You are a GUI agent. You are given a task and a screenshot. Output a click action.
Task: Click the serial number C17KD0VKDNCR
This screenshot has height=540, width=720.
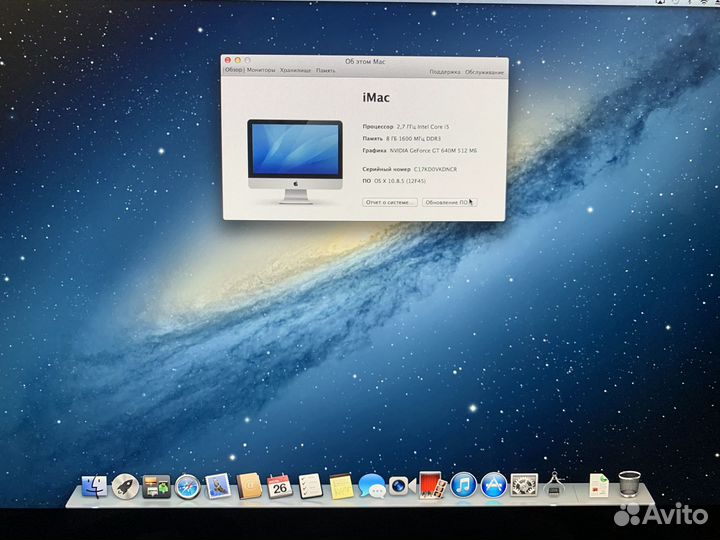pos(435,169)
